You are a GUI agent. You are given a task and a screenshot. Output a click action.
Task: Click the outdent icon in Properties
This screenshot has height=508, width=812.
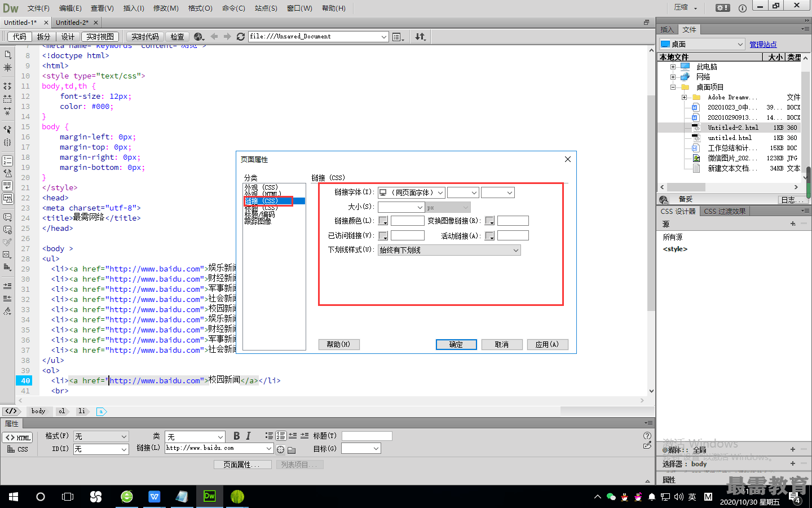pos(293,436)
